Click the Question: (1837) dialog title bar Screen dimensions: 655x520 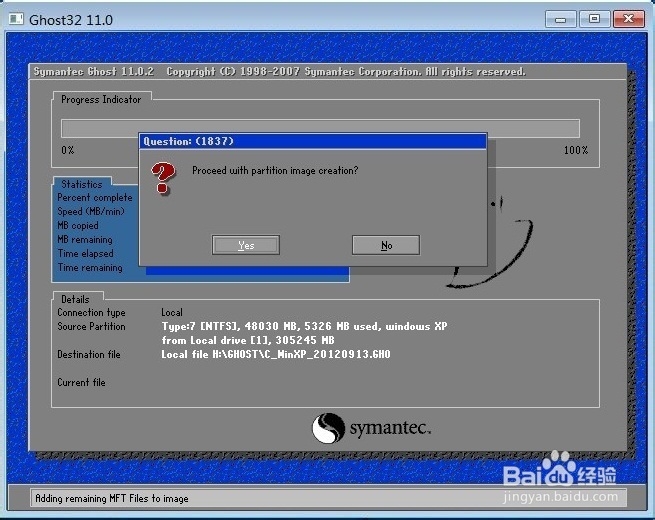coord(313,141)
